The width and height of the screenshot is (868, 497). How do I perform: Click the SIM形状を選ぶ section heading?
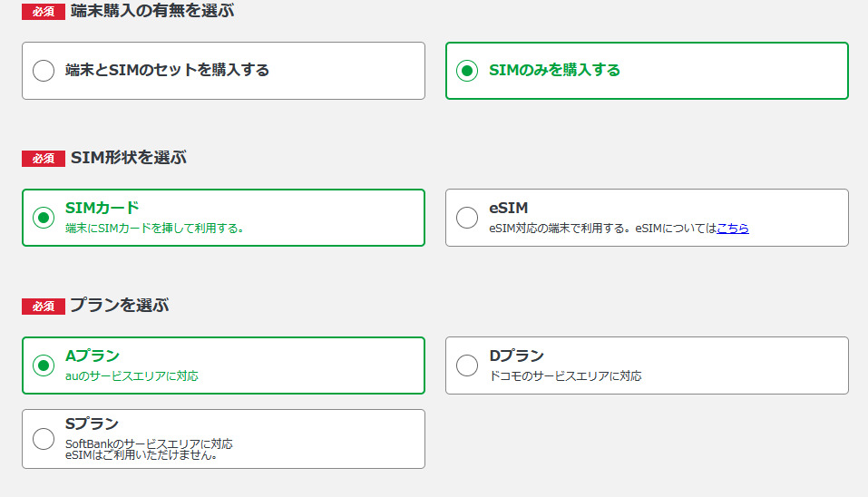128,158
